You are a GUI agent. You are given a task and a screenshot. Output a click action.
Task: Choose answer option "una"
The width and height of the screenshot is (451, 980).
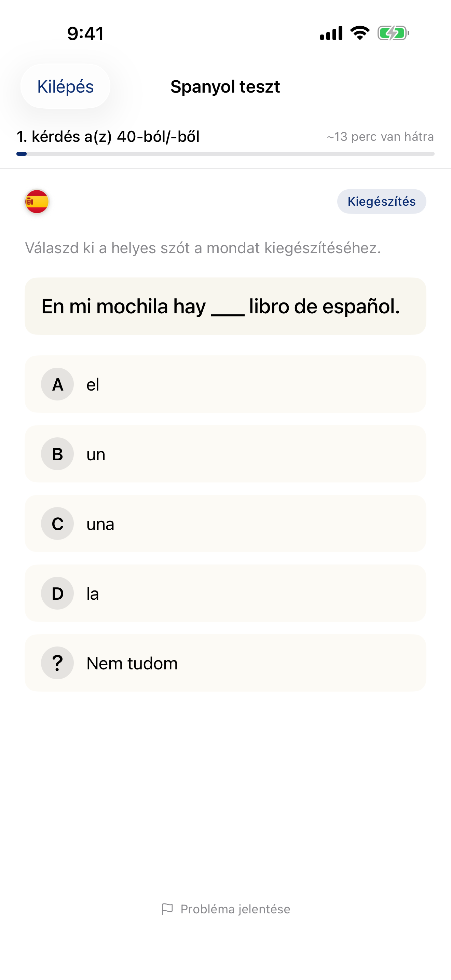click(225, 523)
